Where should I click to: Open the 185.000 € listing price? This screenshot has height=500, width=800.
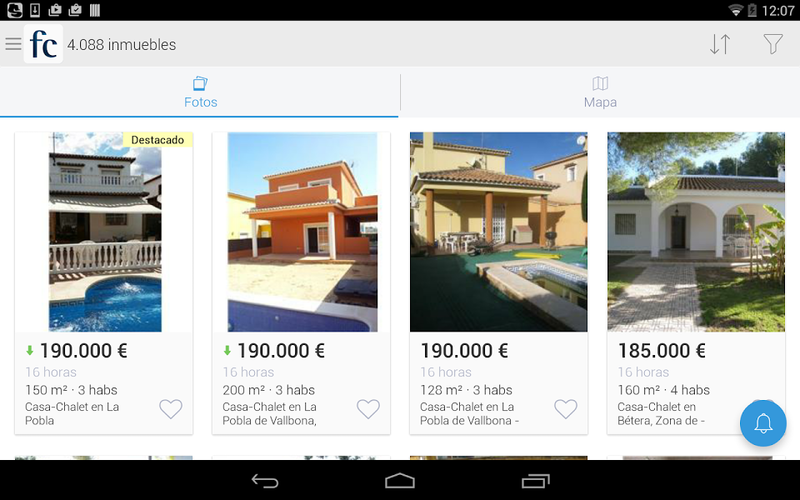pos(662,351)
